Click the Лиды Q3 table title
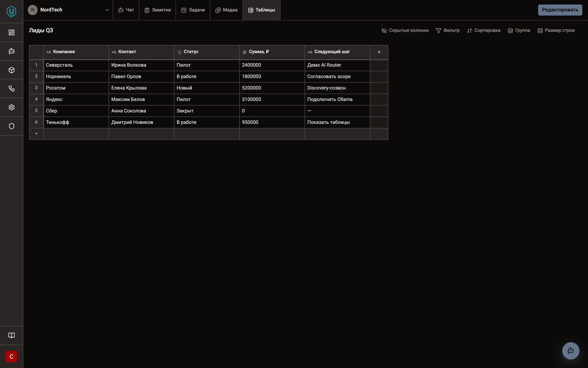This screenshot has width=588, height=368. tap(41, 30)
